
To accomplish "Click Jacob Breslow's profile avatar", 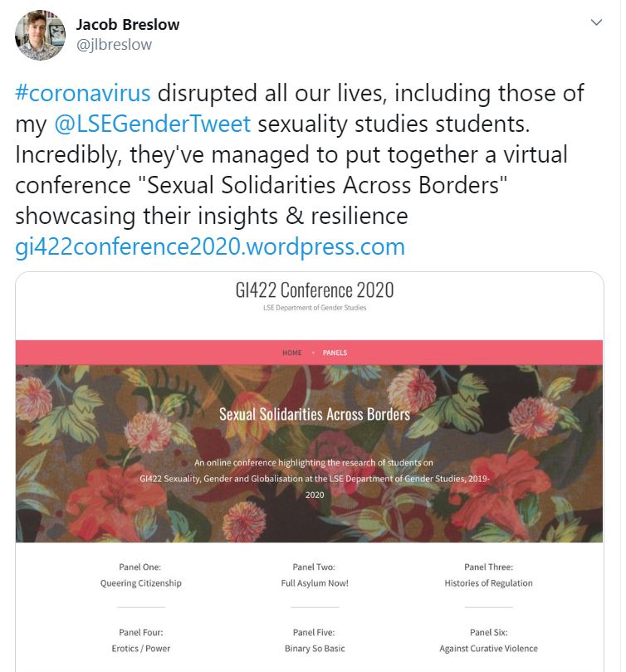I will click(x=40, y=35).
